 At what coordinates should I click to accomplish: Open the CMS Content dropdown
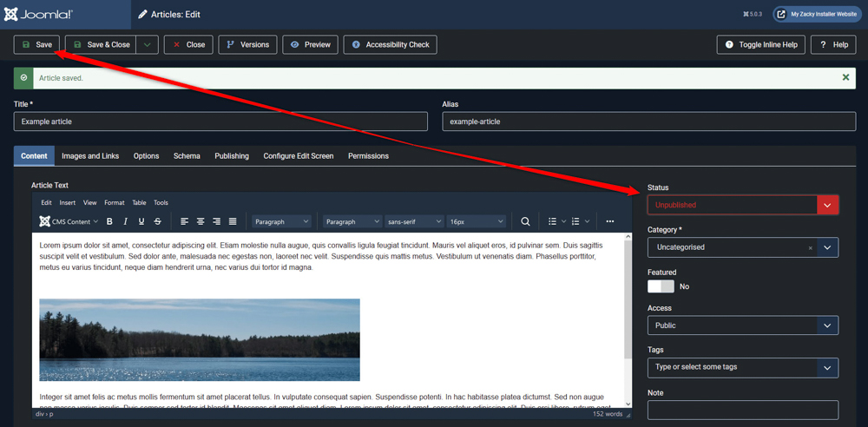pyautogui.click(x=69, y=221)
